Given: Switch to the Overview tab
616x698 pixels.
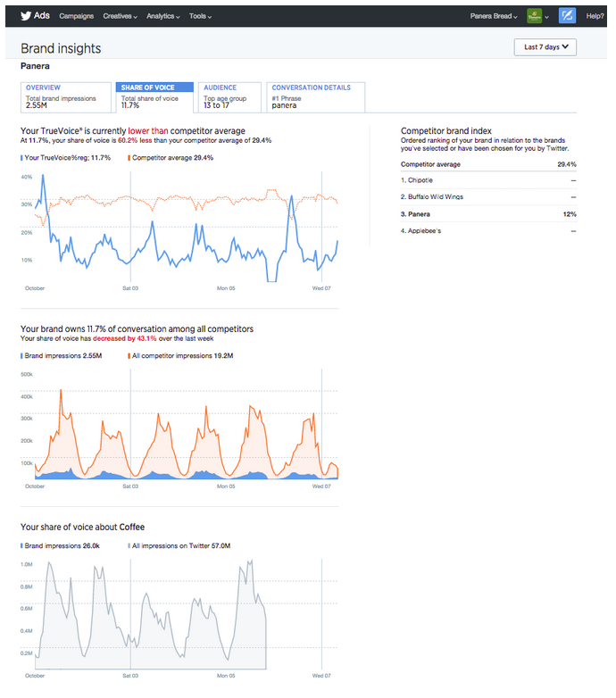Looking at the screenshot, I should (x=65, y=97).
